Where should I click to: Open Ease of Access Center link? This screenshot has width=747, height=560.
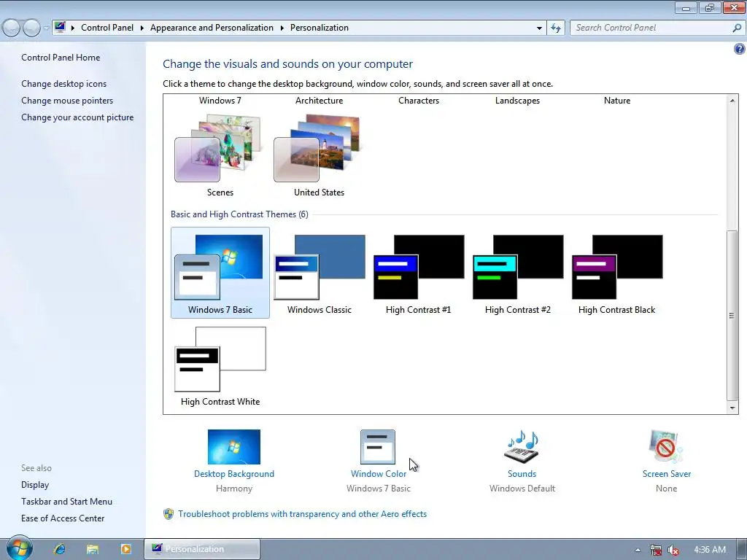(x=63, y=518)
